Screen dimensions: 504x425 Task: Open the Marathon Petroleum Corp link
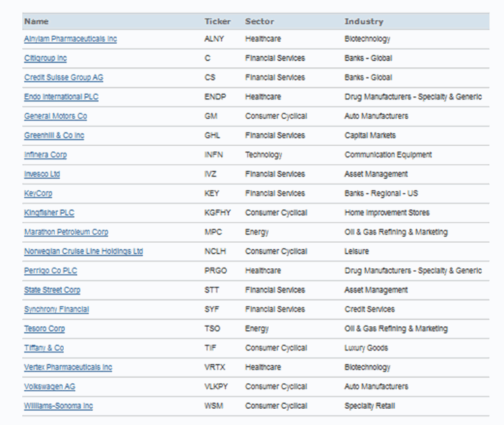[x=67, y=232]
